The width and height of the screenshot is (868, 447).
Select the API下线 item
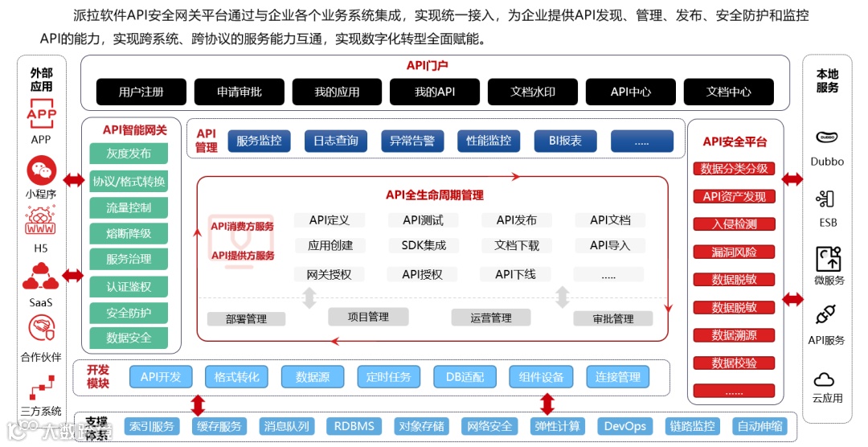(x=515, y=274)
